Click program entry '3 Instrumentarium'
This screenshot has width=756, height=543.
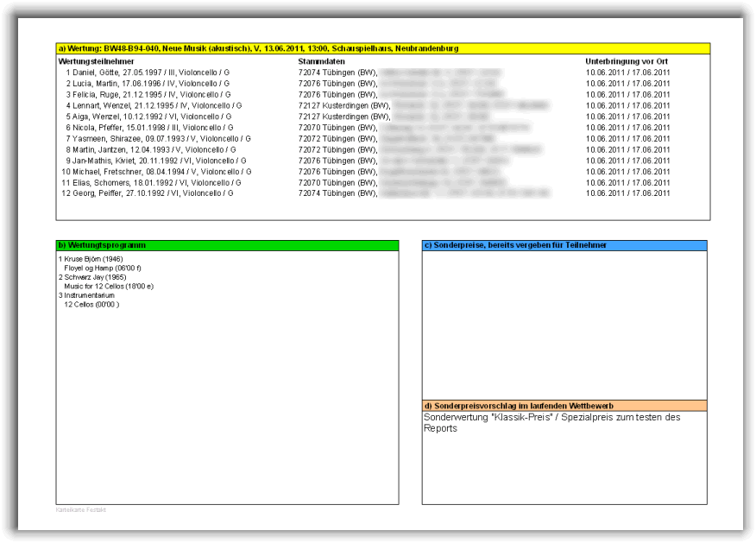[86, 295]
